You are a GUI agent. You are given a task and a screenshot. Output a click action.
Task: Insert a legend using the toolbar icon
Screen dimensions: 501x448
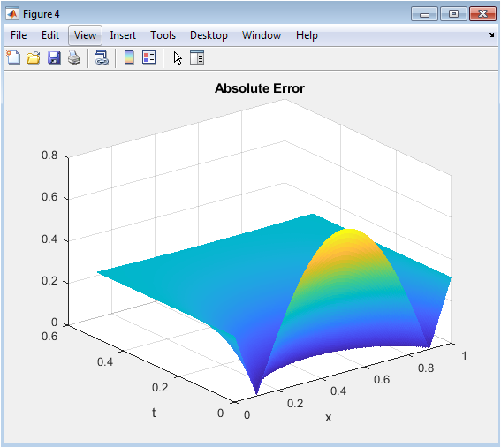click(149, 57)
